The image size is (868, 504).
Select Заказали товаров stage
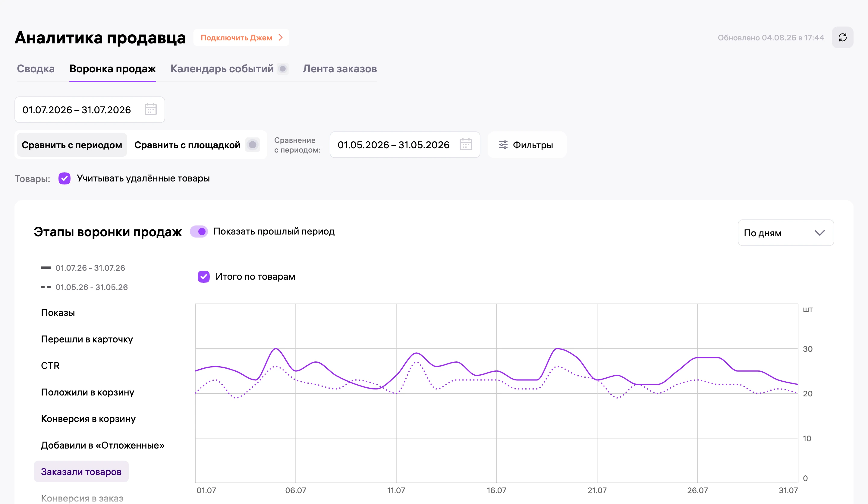tap(81, 472)
